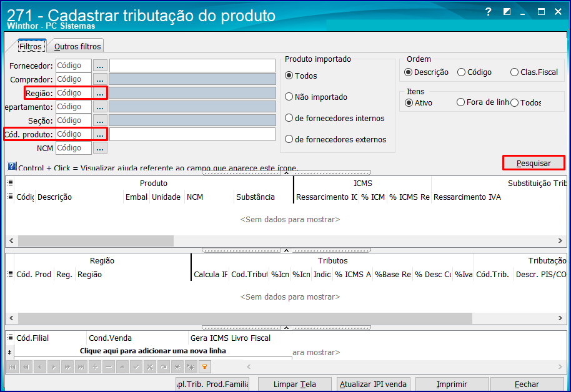Open Comprador lookup ellipsis button
The height and width of the screenshot is (392, 571).
[x=100, y=79]
